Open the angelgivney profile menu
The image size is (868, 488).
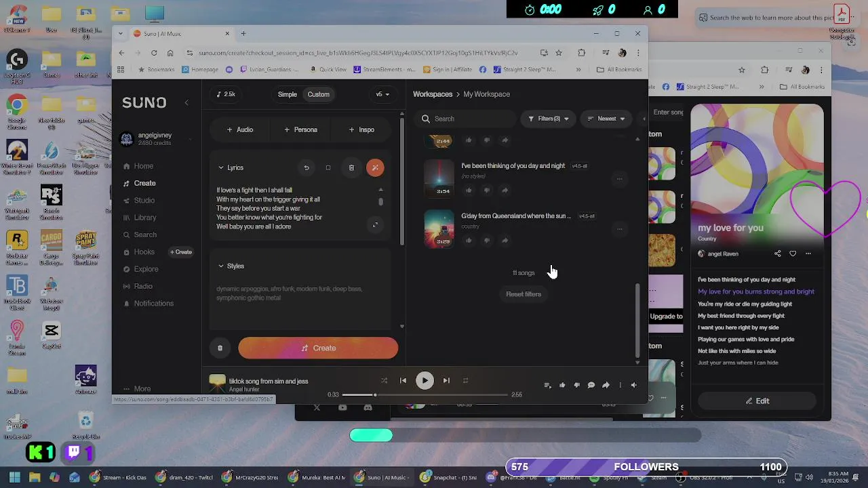point(155,139)
